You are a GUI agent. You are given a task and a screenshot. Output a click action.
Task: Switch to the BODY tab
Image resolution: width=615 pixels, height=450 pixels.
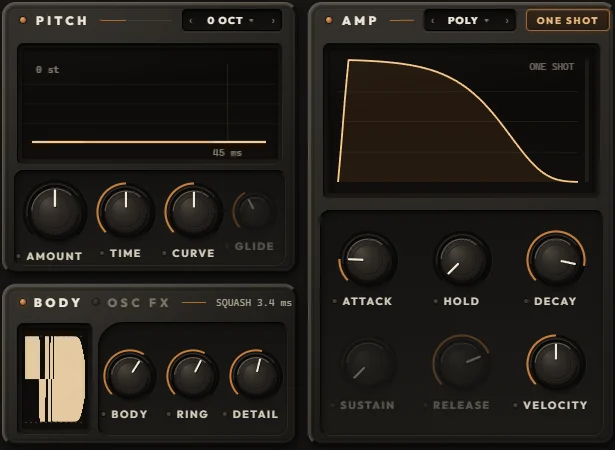(57, 302)
